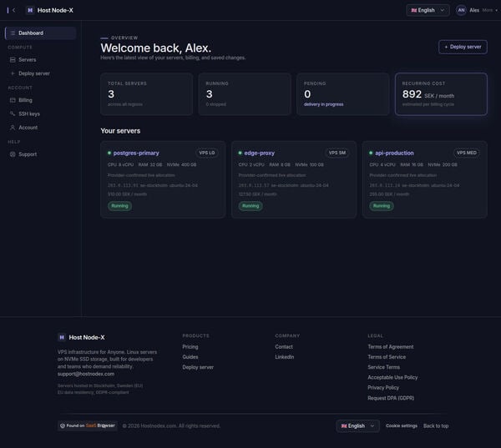Select the Total Servers stat card
Screen dimensions: 501x448
[147, 94]
